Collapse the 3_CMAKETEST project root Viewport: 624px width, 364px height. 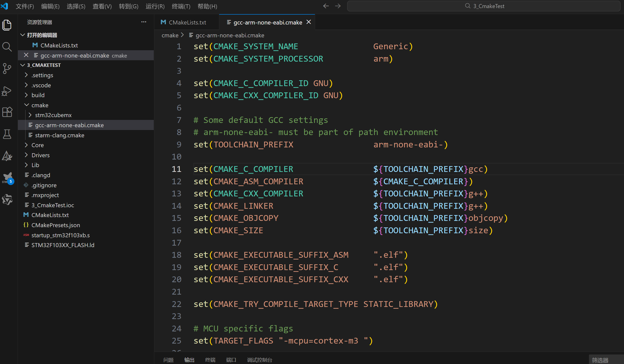click(x=22, y=65)
